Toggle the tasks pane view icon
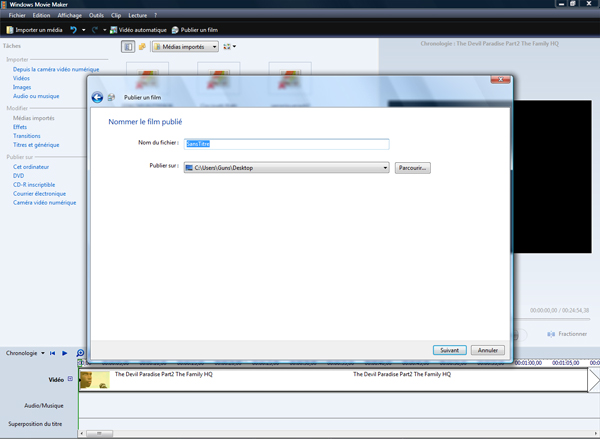This screenshot has width=600, height=439. coord(128,47)
